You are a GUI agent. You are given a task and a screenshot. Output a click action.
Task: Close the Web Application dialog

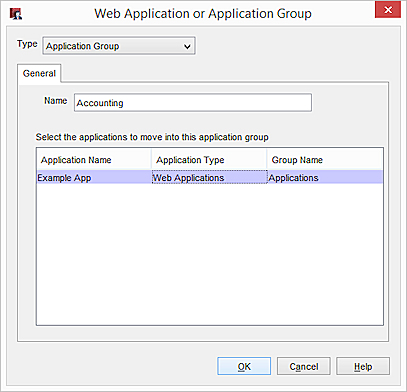pos(388,10)
